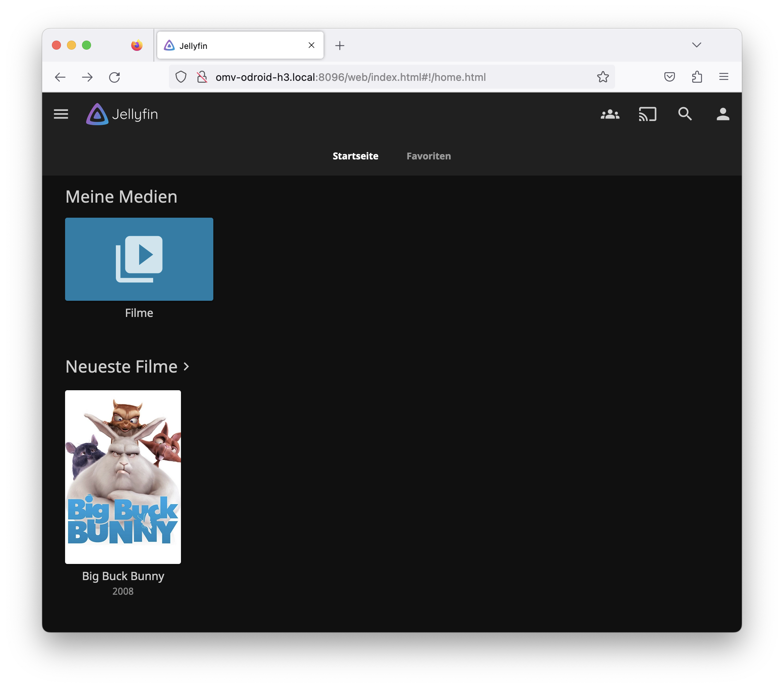
Task: Expand the list all tabs chevron
Action: click(x=697, y=45)
